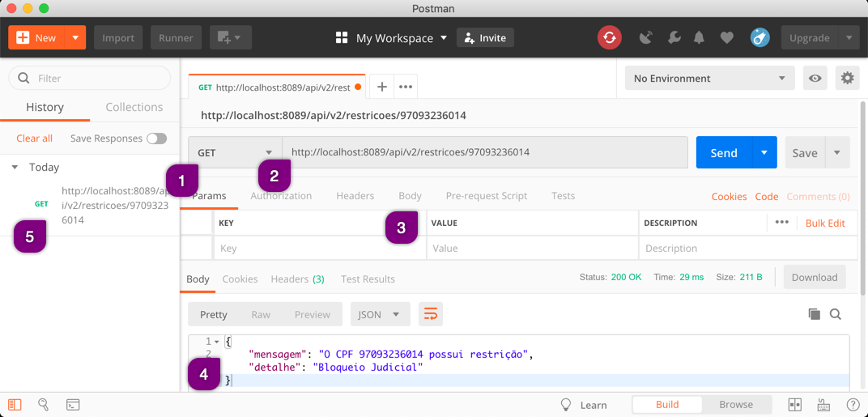Open manage environments gear icon
Image resolution: width=868 pixels, height=417 pixels.
(848, 78)
